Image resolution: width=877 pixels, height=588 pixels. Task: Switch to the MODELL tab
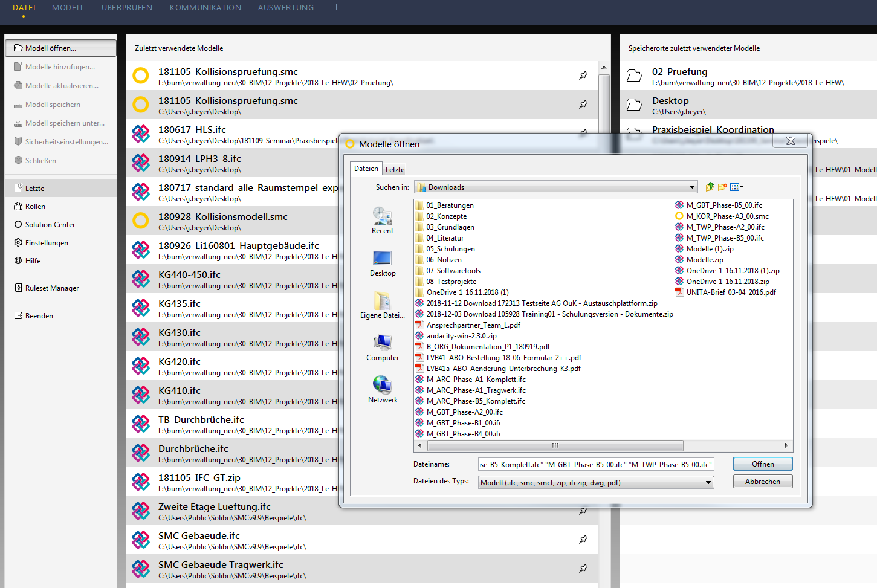coord(68,8)
